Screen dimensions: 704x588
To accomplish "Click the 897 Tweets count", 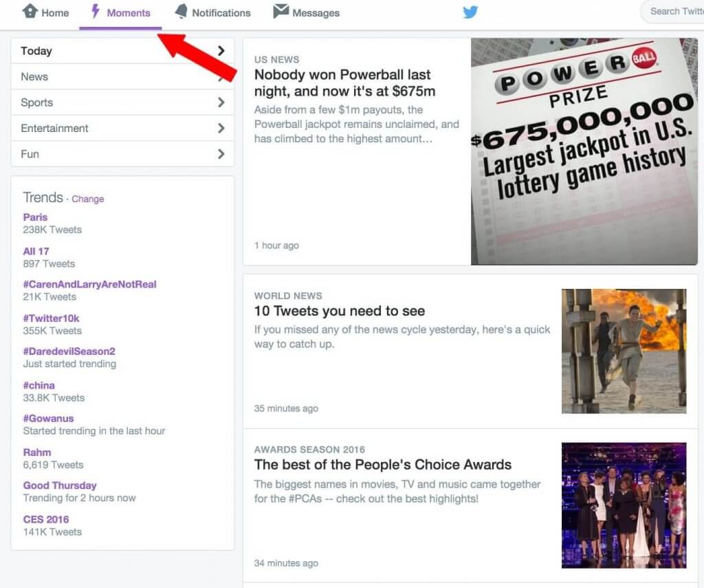I will pyautogui.click(x=49, y=264).
